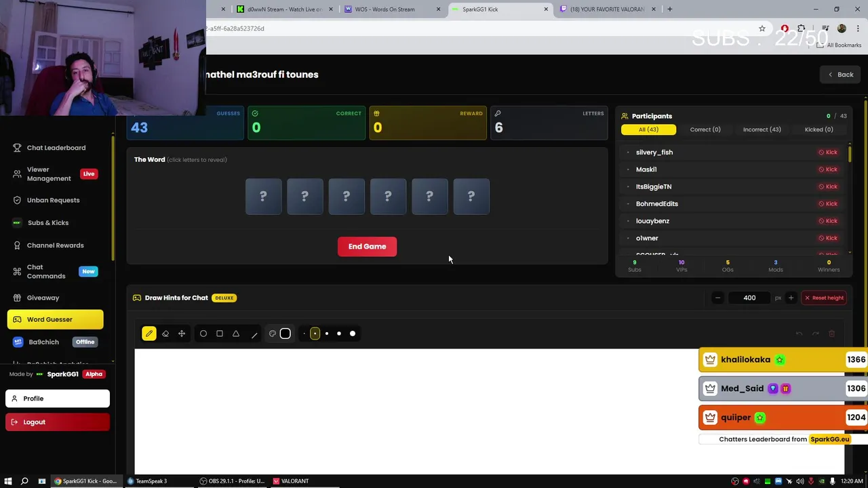
Task: Select the triangle shape tool
Action: tap(236, 333)
